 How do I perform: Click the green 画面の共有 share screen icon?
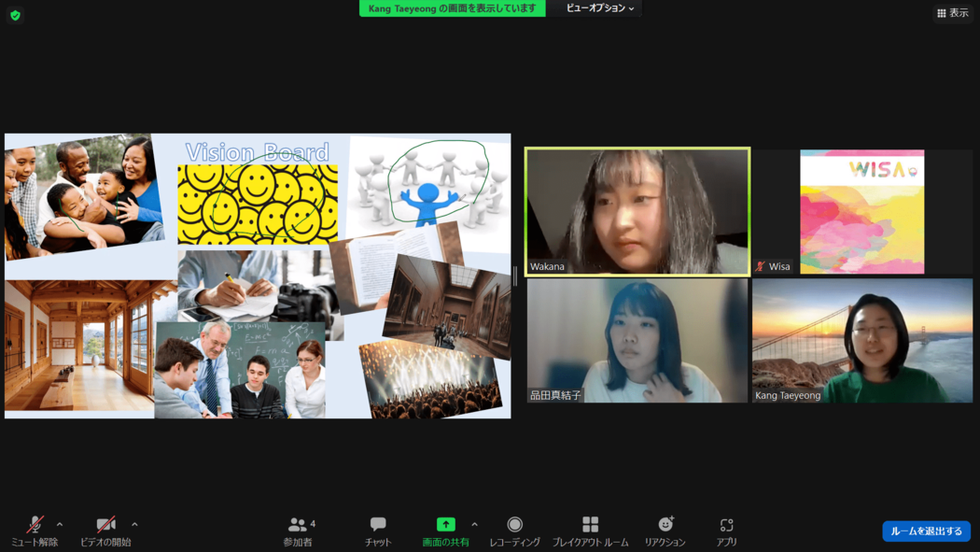click(446, 525)
